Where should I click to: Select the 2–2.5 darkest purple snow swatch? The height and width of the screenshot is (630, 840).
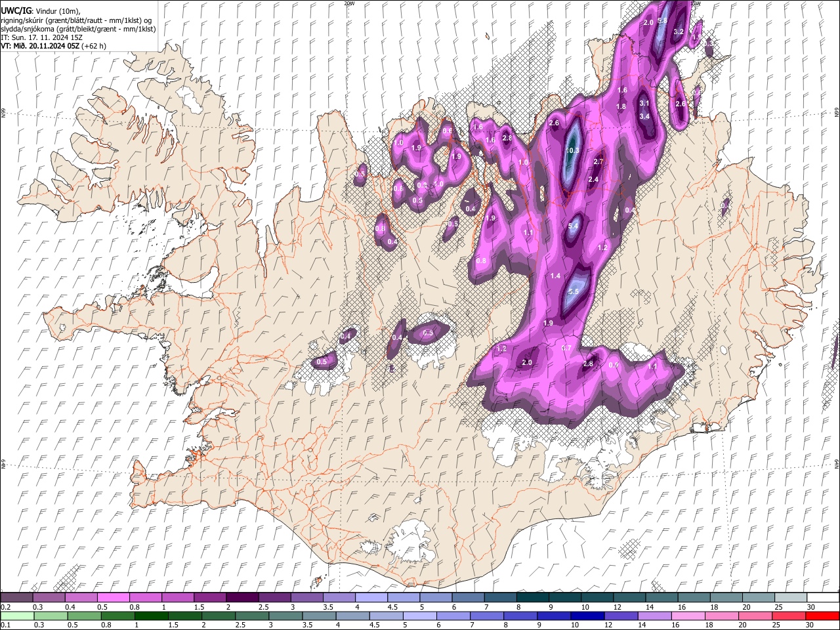[241, 598]
